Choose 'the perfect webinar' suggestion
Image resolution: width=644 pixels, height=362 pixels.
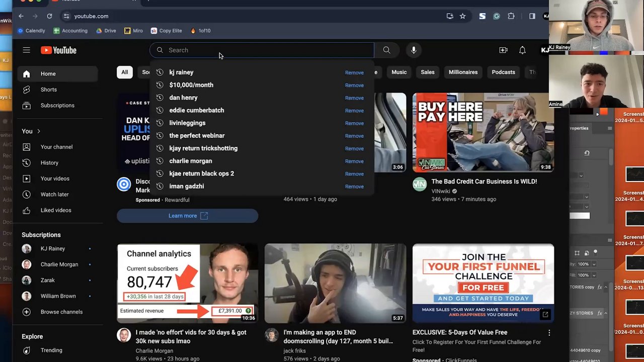[x=197, y=136]
